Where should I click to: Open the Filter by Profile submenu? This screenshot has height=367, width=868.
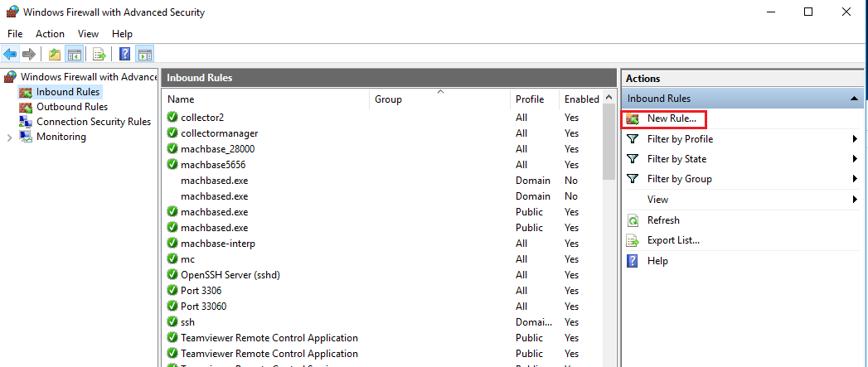click(679, 139)
